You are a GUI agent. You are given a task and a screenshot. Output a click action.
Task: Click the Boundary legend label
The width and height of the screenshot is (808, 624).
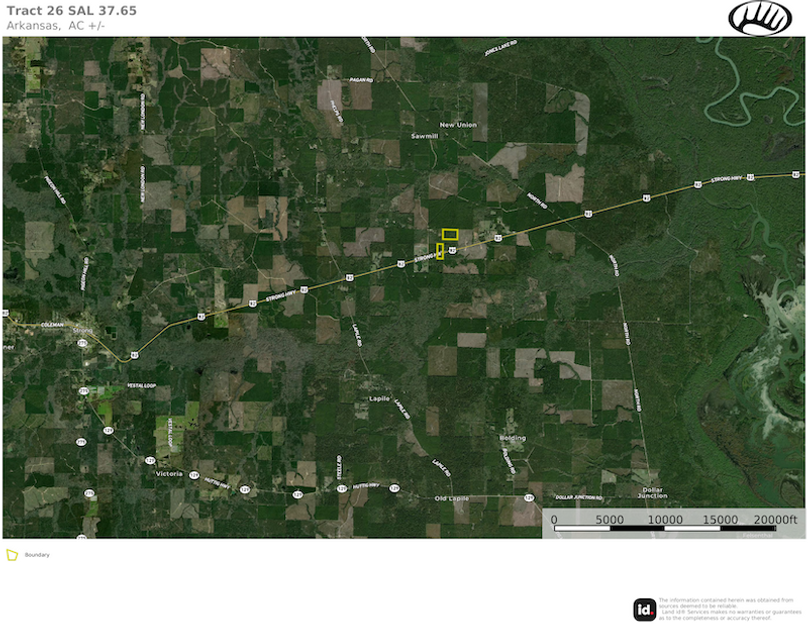pos(37,555)
